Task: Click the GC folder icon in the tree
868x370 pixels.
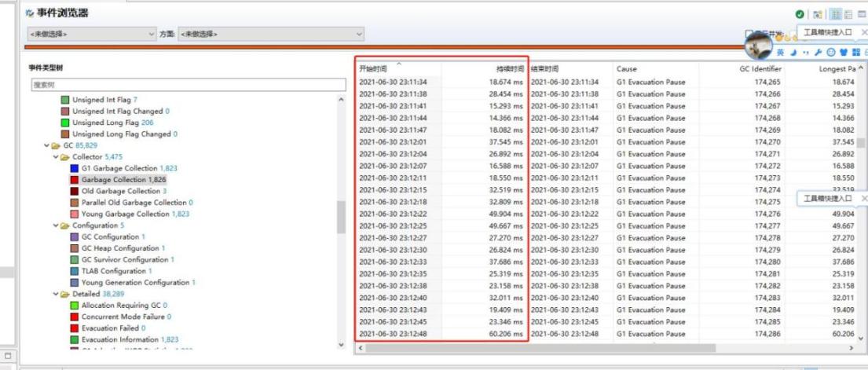Action: [56, 146]
